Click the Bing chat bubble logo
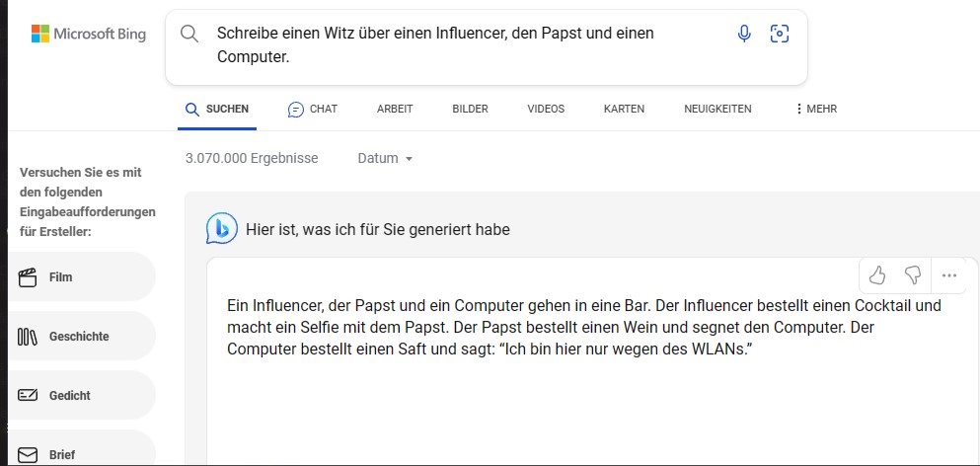Screen dimensions: 980x466 221,228
